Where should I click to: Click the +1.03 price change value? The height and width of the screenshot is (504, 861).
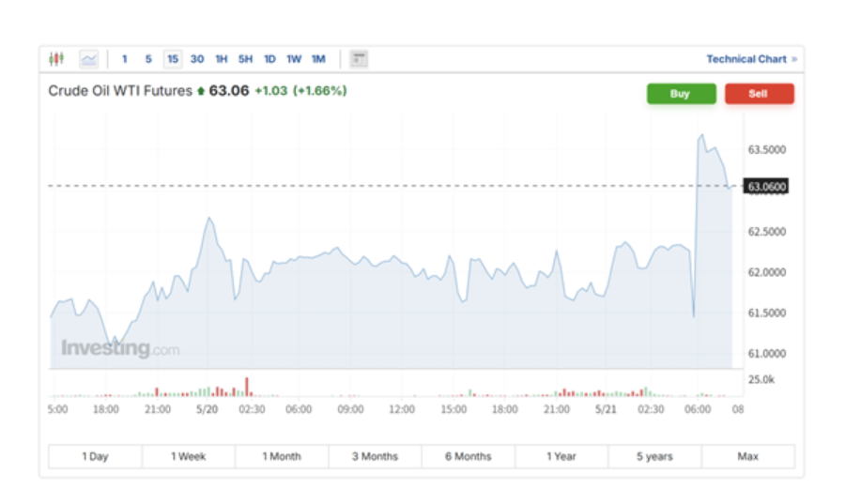coord(271,91)
